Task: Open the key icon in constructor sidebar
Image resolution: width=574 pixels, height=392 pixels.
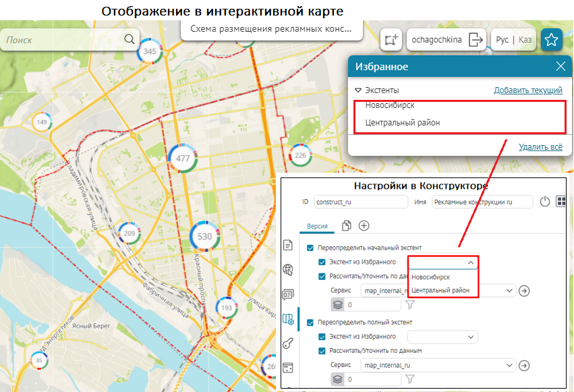Action: tap(288, 343)
